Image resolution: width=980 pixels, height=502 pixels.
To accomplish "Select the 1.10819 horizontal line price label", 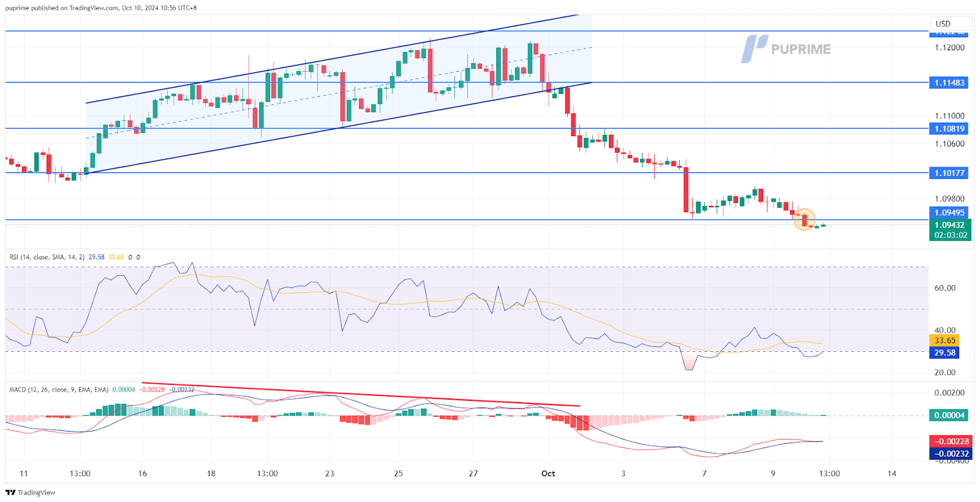I will pyautogui.click(x=949, y=129).
